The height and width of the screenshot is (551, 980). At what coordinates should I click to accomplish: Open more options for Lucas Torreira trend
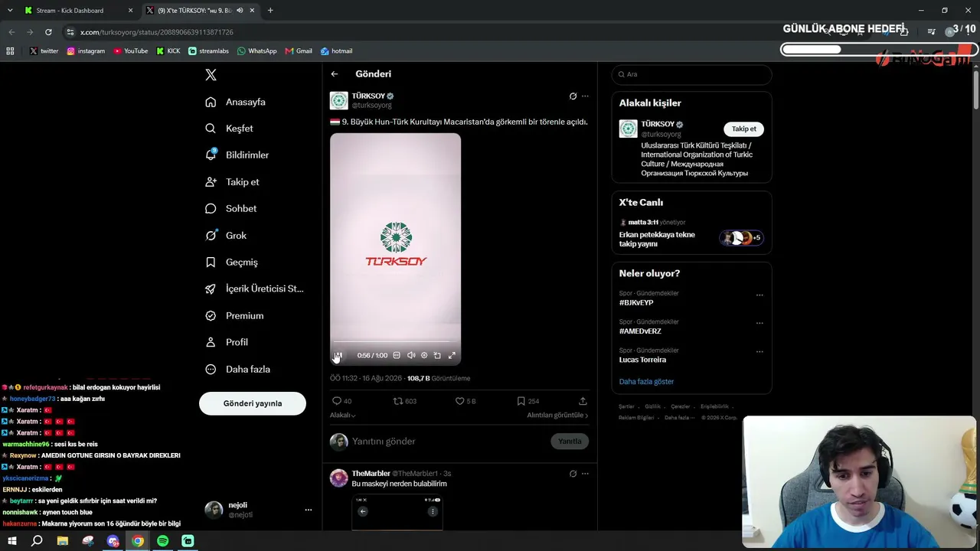click(759, 352)
